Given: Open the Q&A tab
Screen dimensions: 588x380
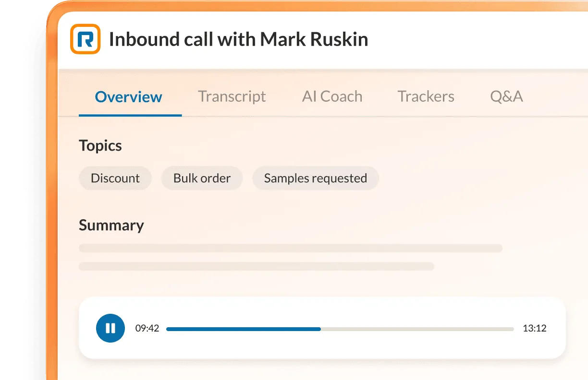Looking at the screenshot, I should coord(506,96).
